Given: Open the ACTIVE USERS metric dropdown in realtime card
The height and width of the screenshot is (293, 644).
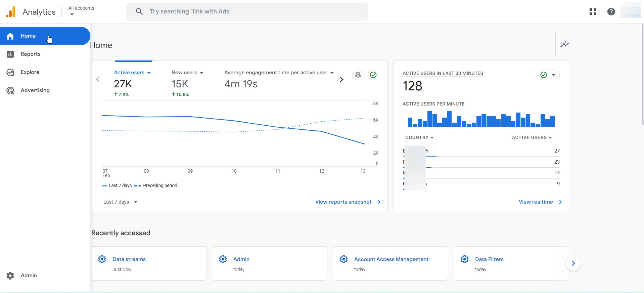Looking at the screenshot, I should (532, 138).
